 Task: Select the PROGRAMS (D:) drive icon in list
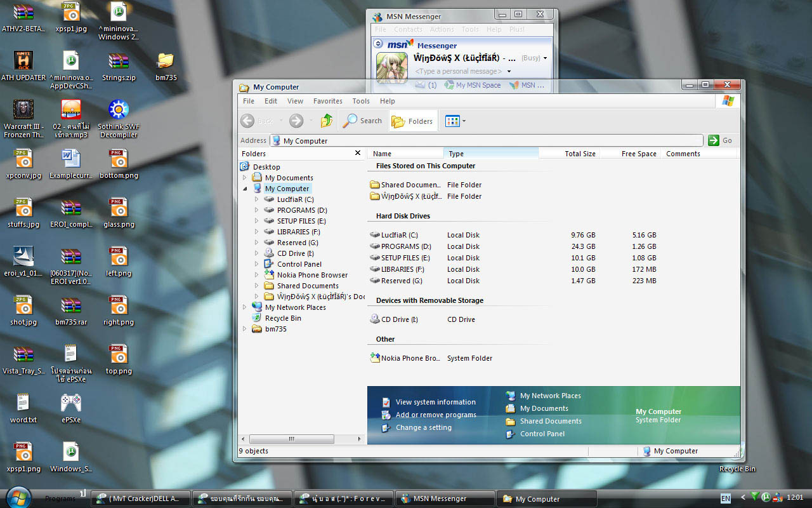point(375,246)
